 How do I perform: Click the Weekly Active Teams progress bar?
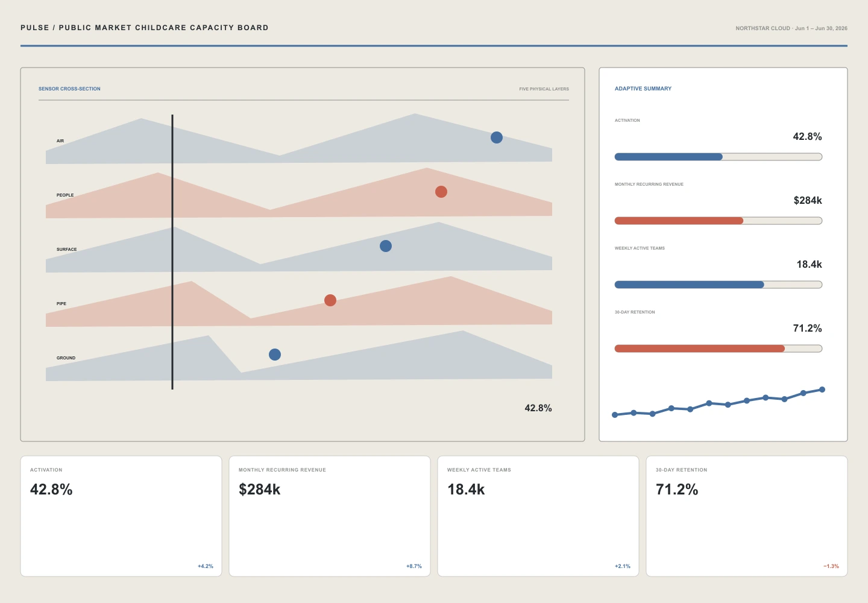click(x=719, y=285)
